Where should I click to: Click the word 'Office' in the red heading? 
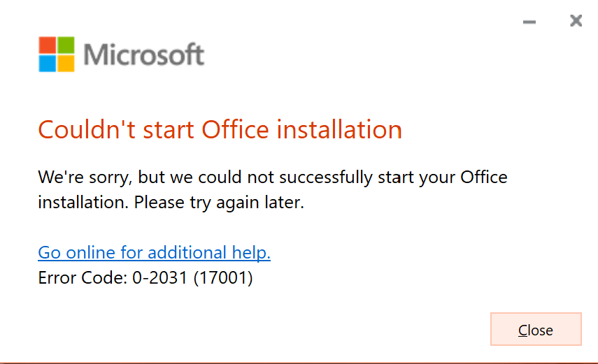(235, 129)
